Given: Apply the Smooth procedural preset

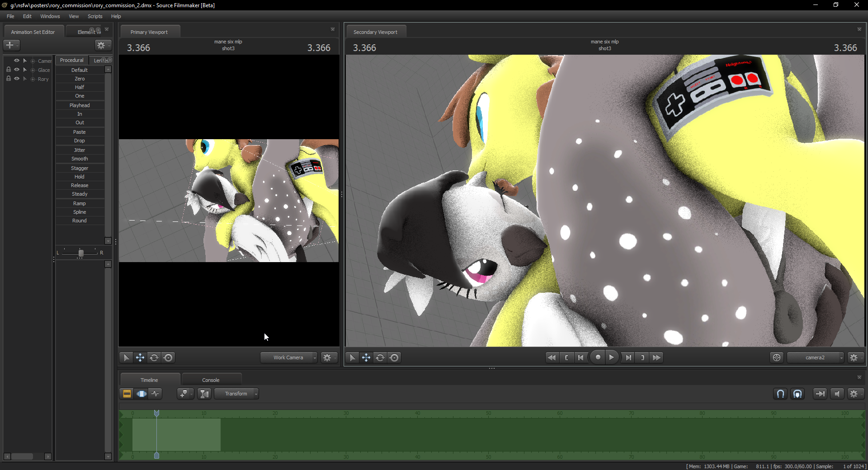Looking at the screenshot, I should pyautogui.click(x=80, y=159).
